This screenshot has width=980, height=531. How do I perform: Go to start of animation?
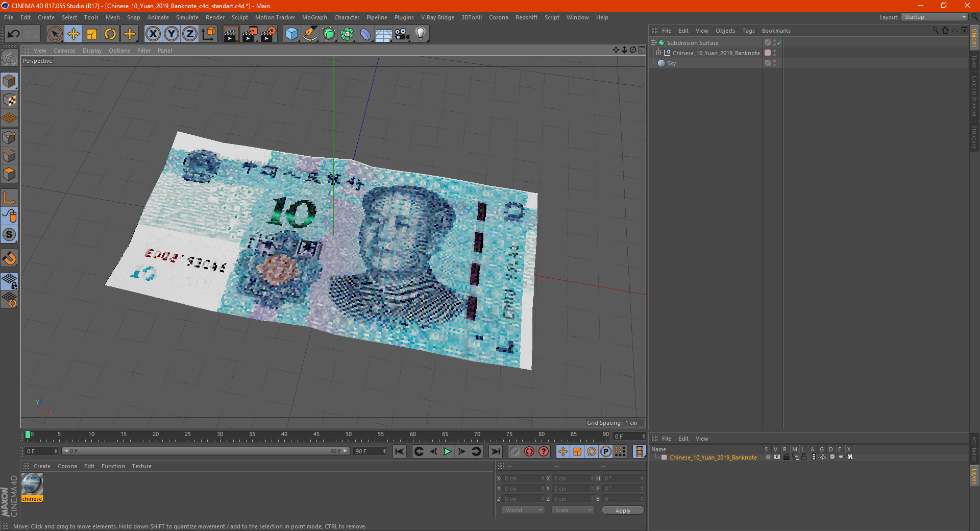[400, 451]
